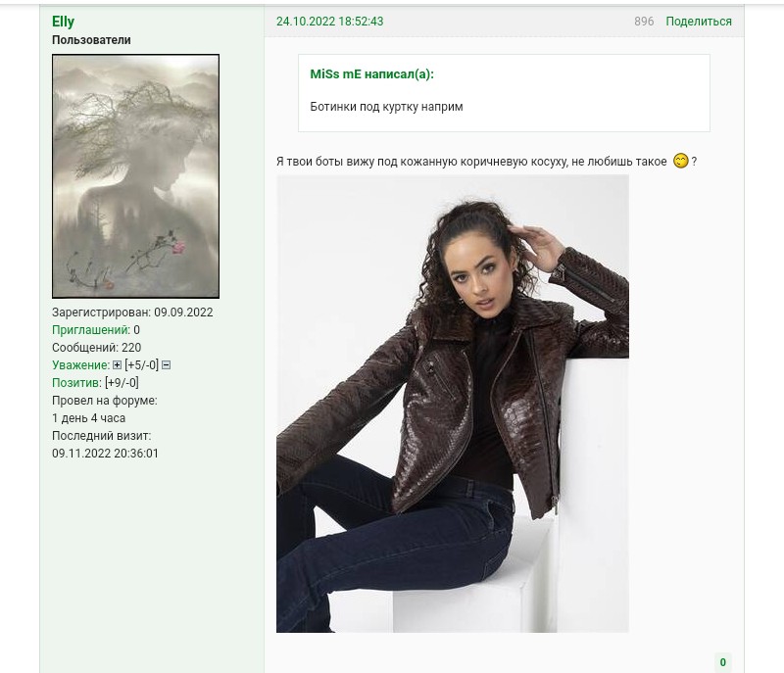784x673 pixels.
Task: Click the Сообщений: 220 line
Action: point(96,347)
